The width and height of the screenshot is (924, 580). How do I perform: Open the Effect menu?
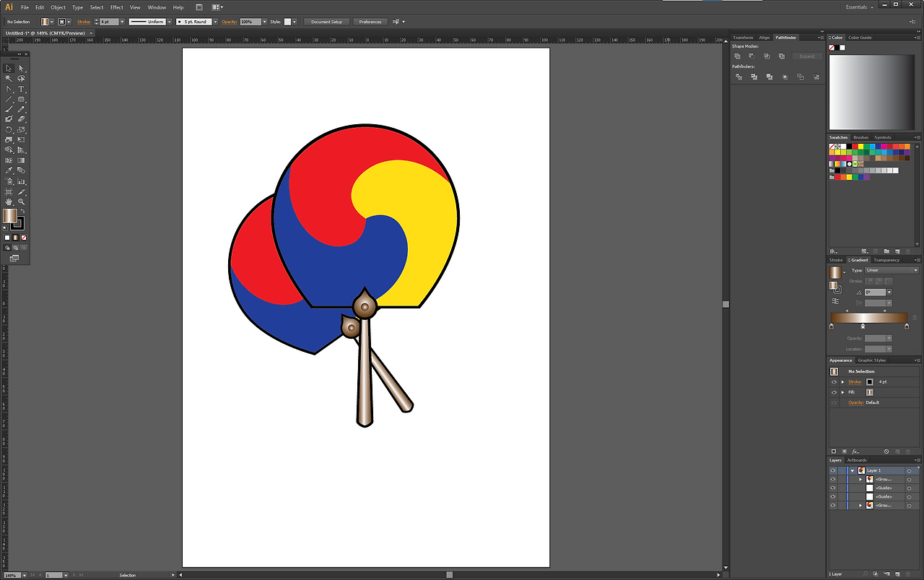(x=116, y=7)
